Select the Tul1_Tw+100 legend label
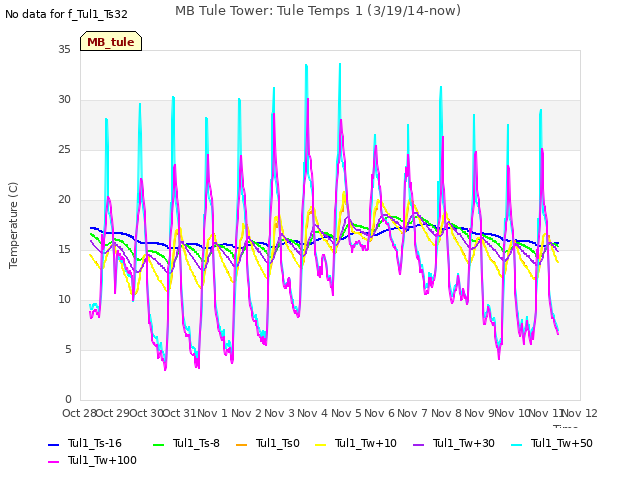Viewport: 640px width, 480px height. 102,460
